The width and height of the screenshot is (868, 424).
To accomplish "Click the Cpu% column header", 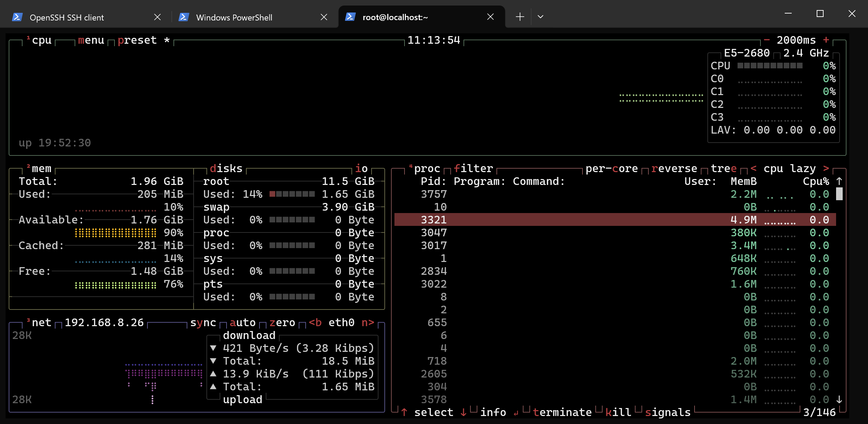I will coord(816,181).
